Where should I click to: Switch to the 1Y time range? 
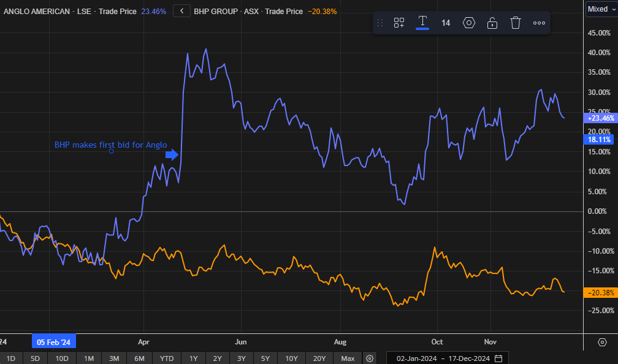coord(193,358)
